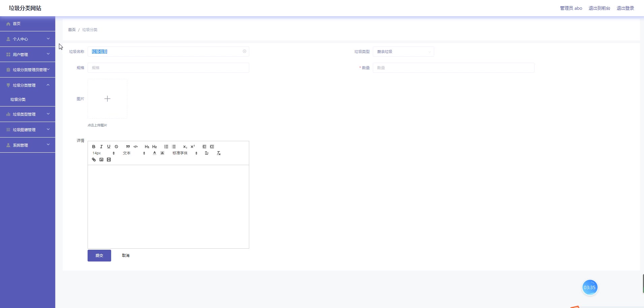Decrease the paragraph indent
The height and width of the screenshot is (308, 644).
(x=204, y=147)
